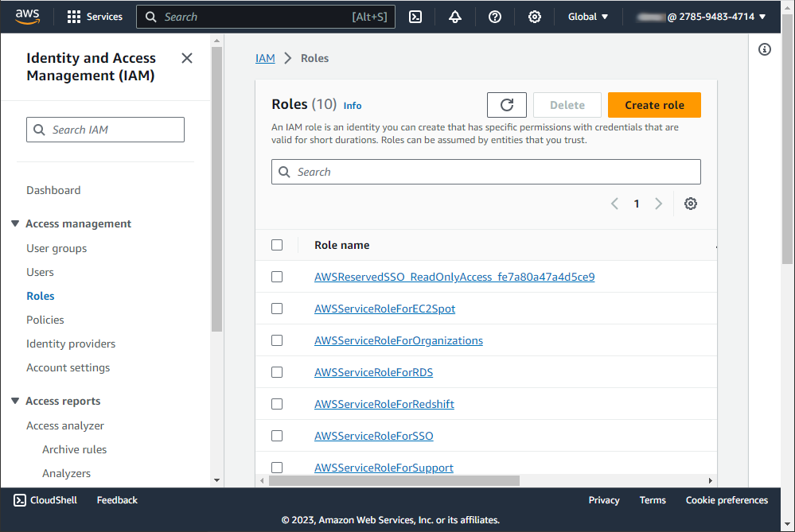Open the Global region dropdown
Screen dimensions: 795x532
587,17
